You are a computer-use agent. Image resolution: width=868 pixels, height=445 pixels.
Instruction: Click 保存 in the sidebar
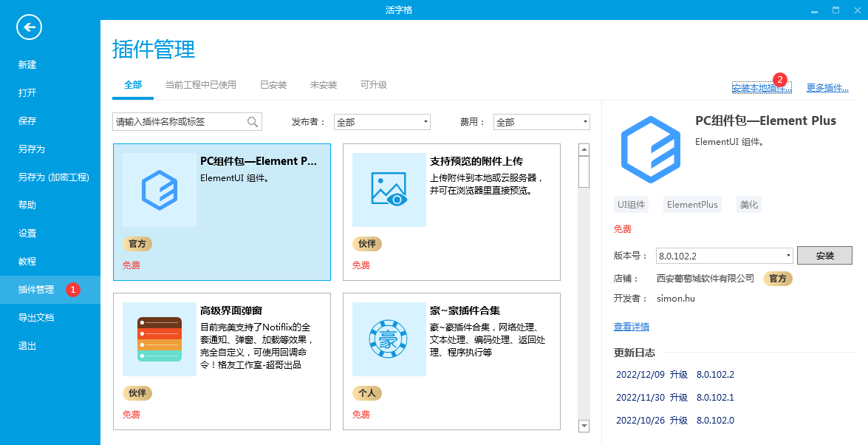[x=49, y=120]
